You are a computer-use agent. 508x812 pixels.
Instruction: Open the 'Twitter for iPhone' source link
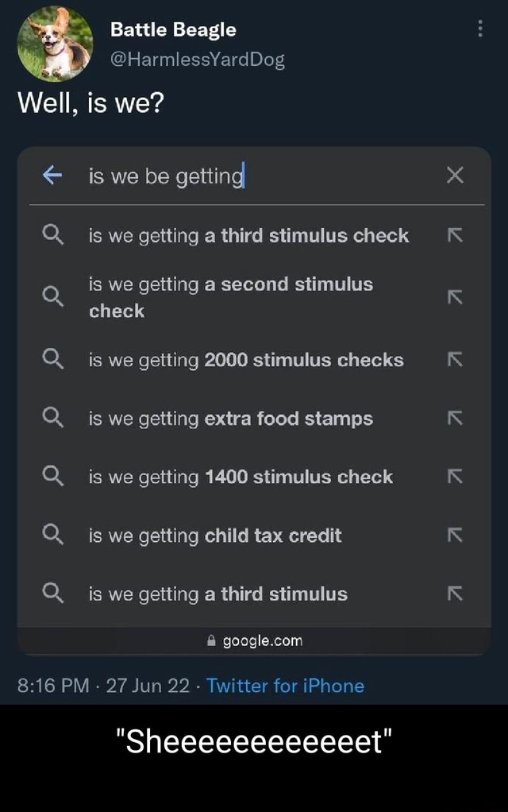click(285, 686)
